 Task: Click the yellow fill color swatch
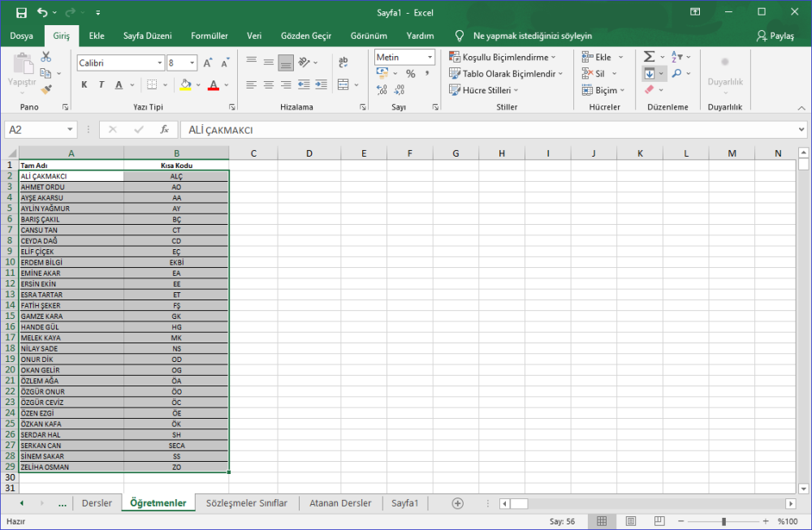coord(186,84)
